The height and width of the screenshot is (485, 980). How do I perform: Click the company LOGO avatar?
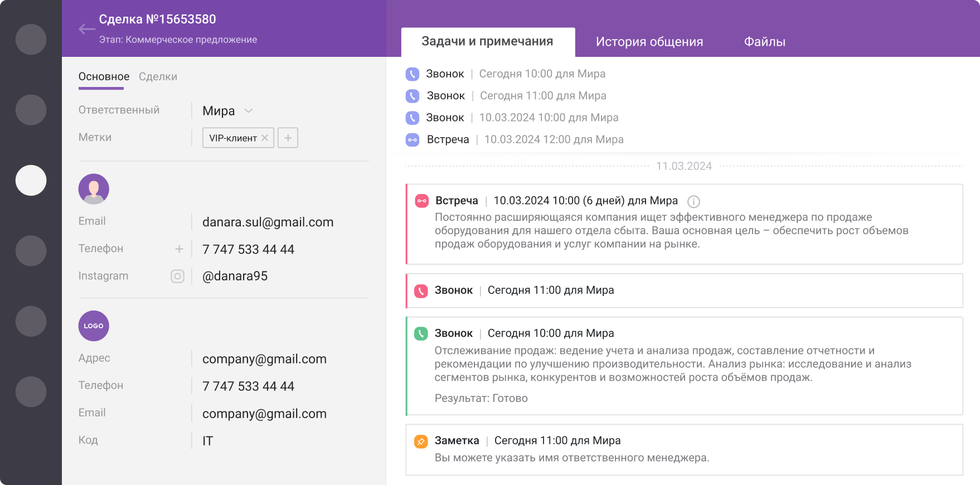tap(94, 326)
